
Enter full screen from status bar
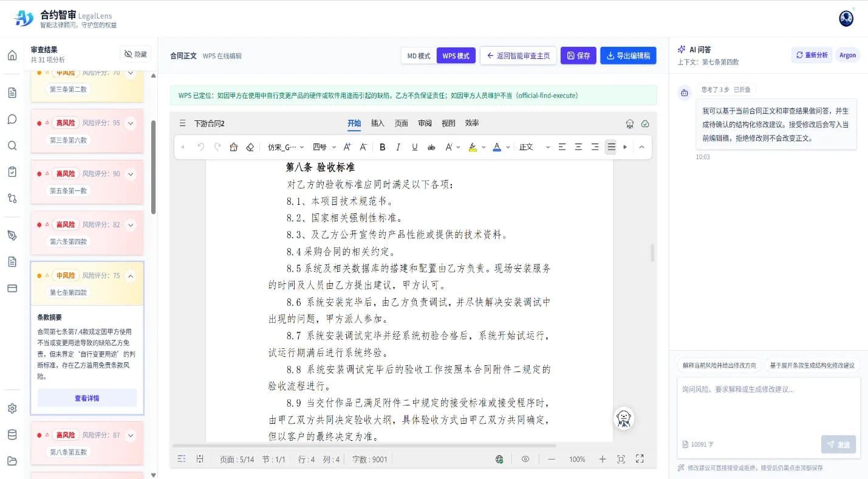pos(640,459)
